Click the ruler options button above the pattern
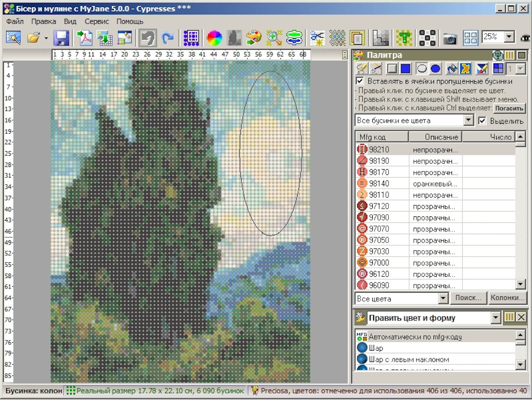532x400 pixels. tap(345, 55)
